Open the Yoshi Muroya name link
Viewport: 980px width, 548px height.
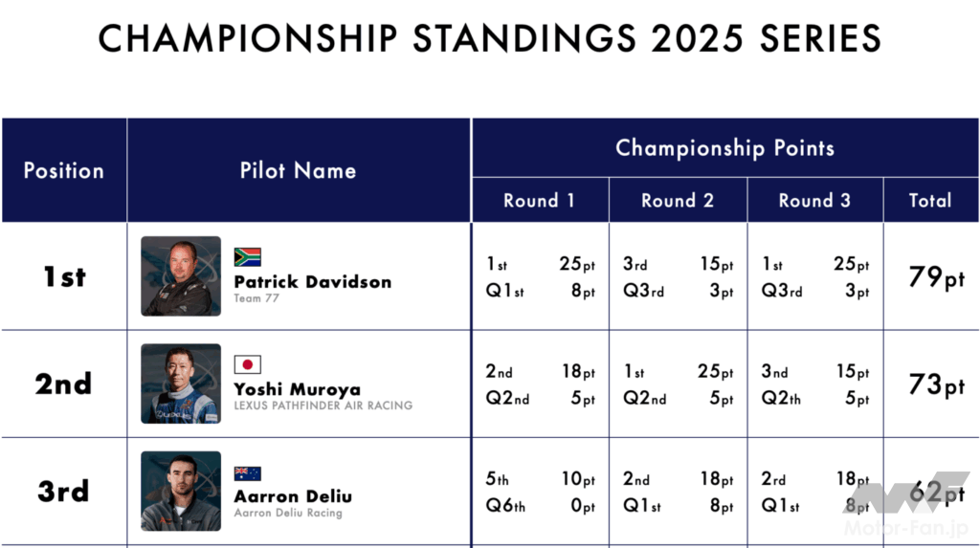[x=297, y=389]
